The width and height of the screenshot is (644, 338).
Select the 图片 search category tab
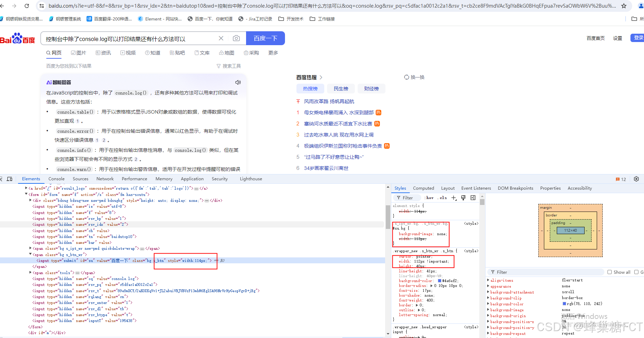[79, 53]
